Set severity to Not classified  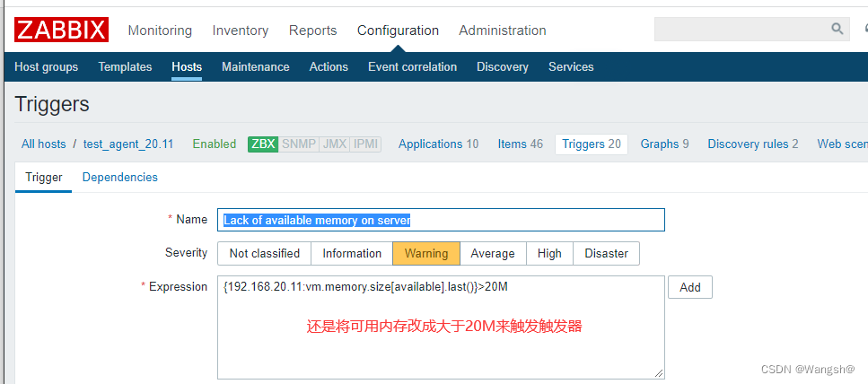(264, 253)
